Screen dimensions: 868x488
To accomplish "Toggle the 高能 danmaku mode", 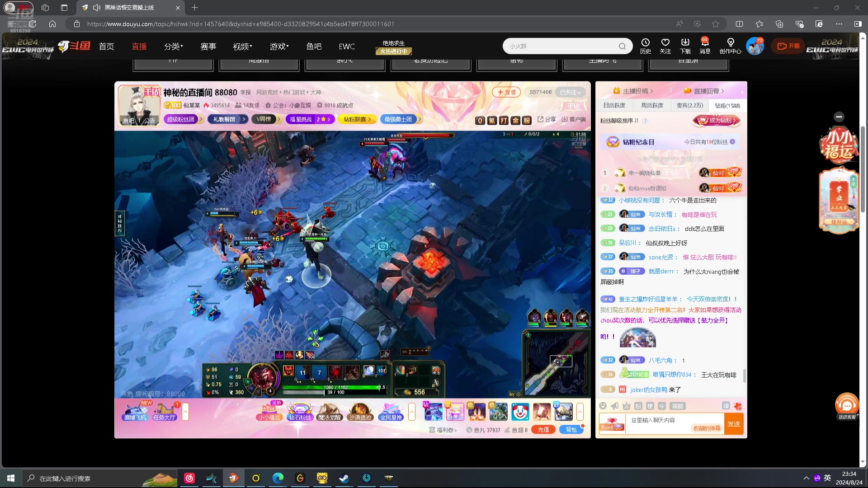I will [x=677, y=406].
